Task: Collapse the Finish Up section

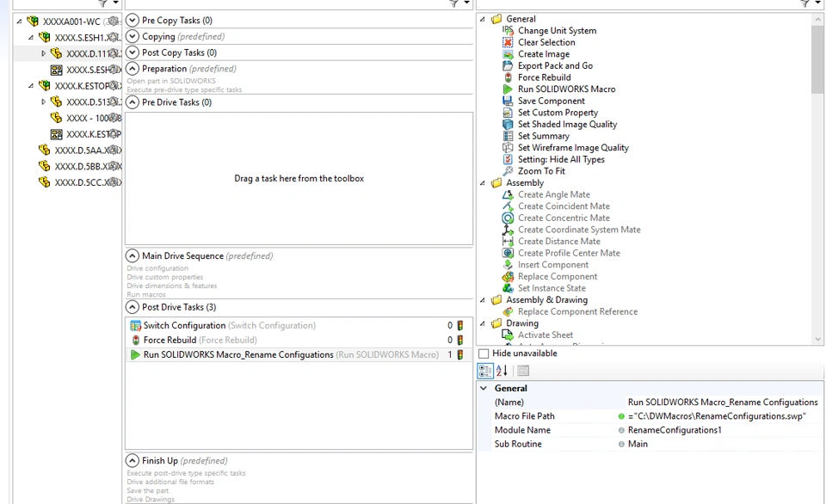Action: click(133, 461)
